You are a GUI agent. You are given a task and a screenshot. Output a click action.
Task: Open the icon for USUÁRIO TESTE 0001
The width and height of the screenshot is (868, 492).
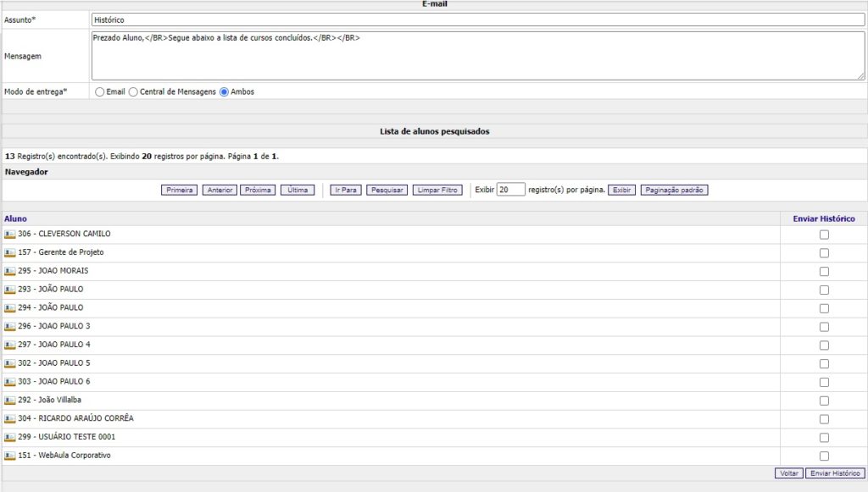click(x=10, y=438)
